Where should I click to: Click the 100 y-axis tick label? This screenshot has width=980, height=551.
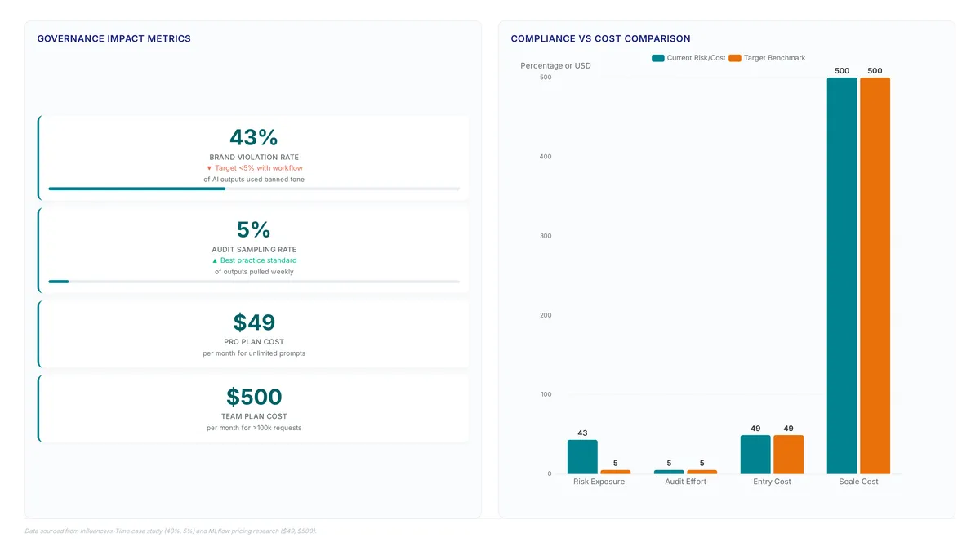(546, 394)
